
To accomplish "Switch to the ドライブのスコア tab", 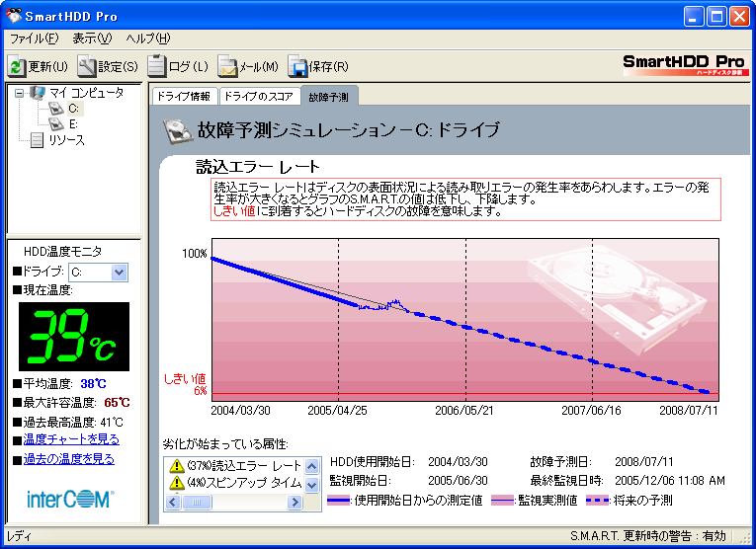I will [x=259, y=97].
